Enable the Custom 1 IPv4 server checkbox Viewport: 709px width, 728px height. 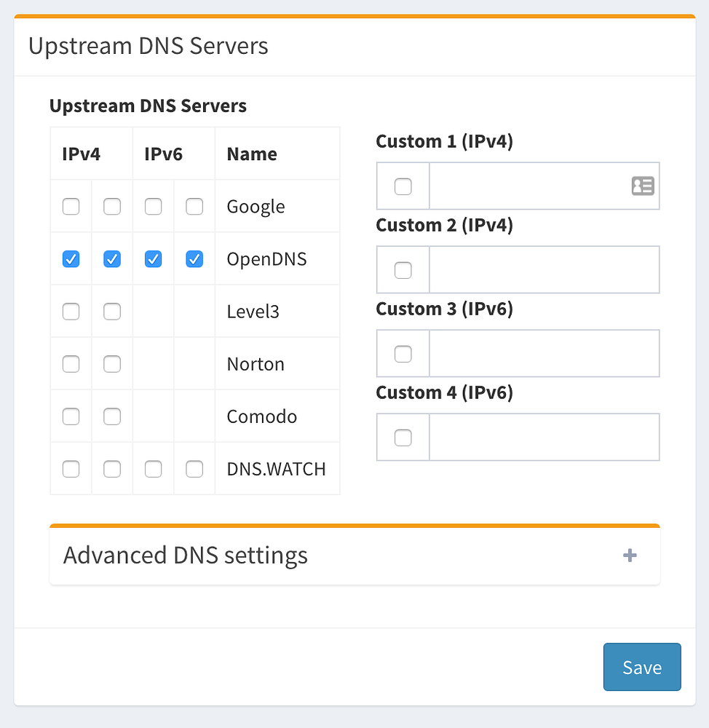click(403, 186)
